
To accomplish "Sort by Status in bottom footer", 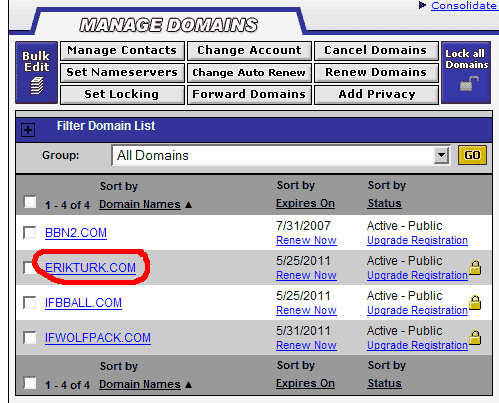I will [x=384, y=383].
